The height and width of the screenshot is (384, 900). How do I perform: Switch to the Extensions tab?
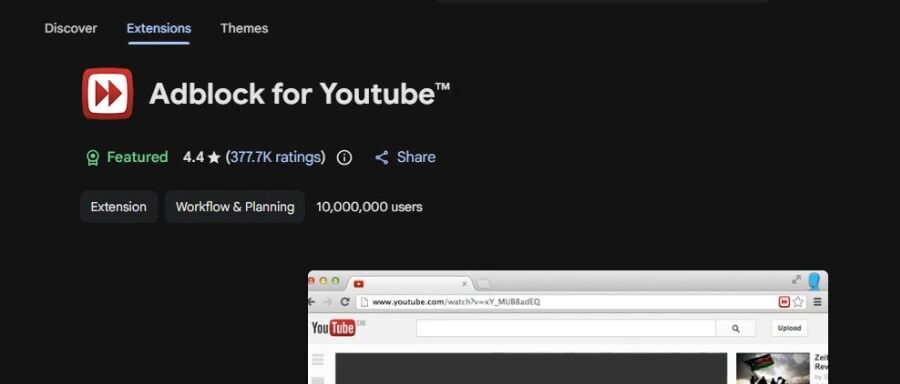click(158, 28)
